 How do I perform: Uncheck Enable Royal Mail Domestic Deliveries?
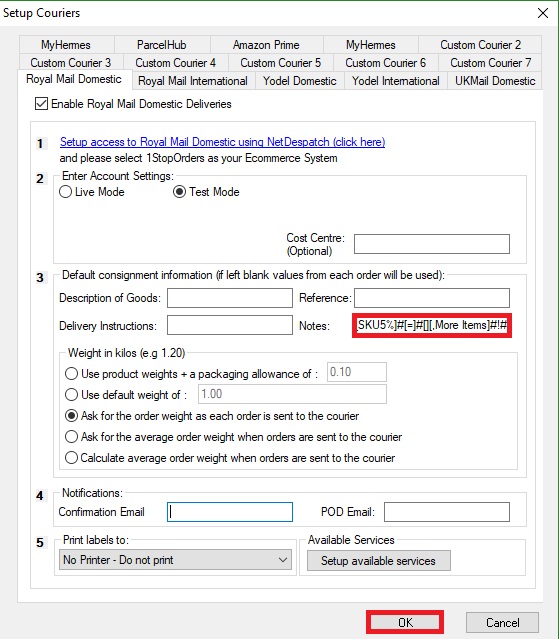click(x=41, y=104)
